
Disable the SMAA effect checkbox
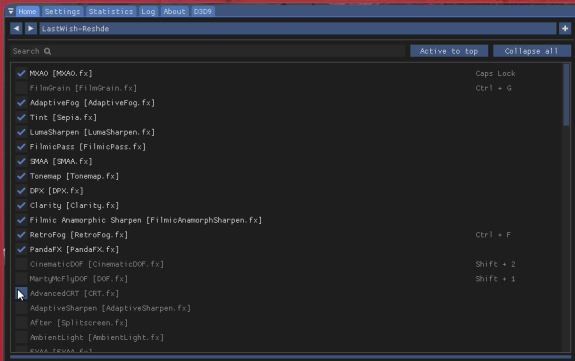21,161
